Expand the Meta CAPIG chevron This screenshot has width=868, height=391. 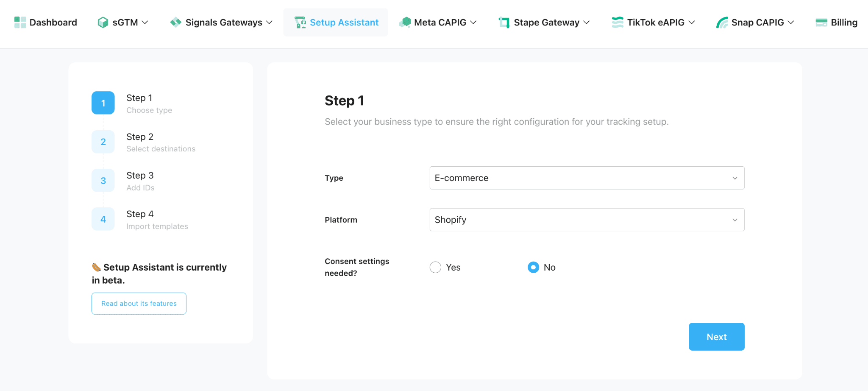coord(473,22)
